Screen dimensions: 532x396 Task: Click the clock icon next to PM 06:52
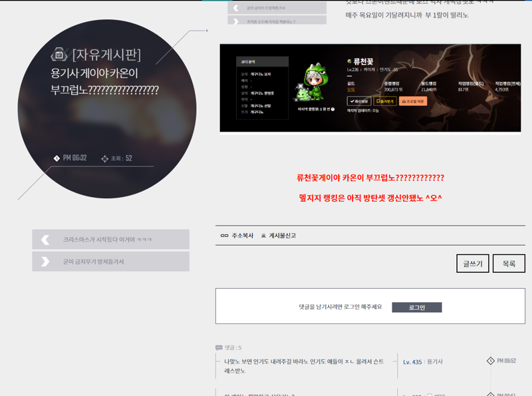[x=491, y=361]
